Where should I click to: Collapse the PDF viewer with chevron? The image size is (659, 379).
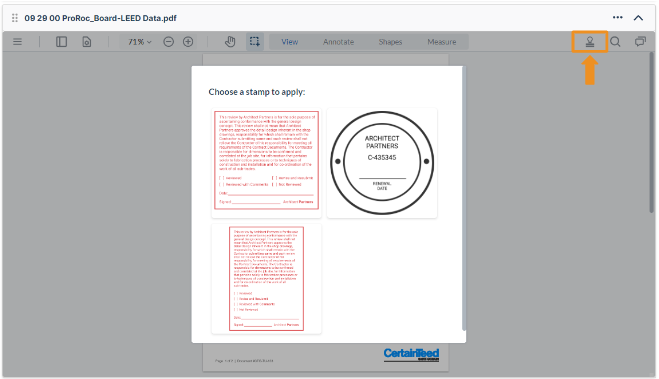click(638, 18)
